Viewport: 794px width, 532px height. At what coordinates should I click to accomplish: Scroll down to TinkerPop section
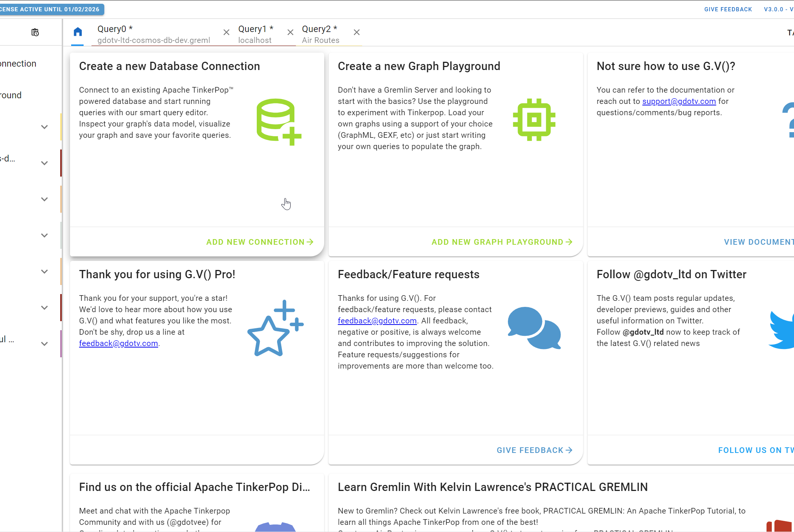coord(195,487)
